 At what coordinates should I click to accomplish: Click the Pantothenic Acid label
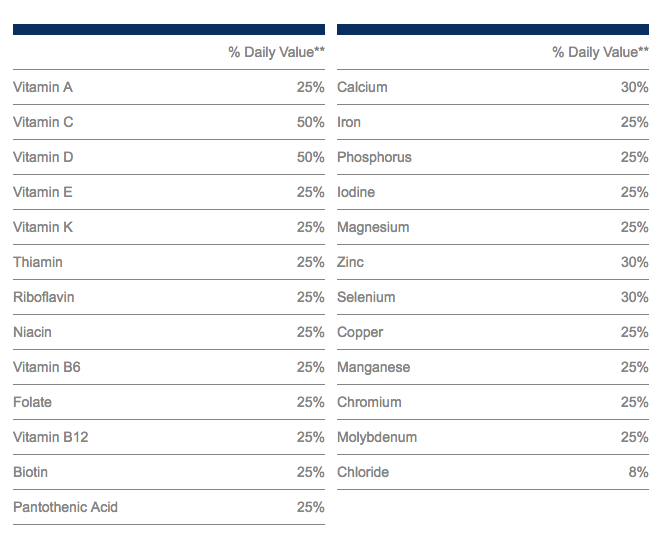[x=65, y=507]
